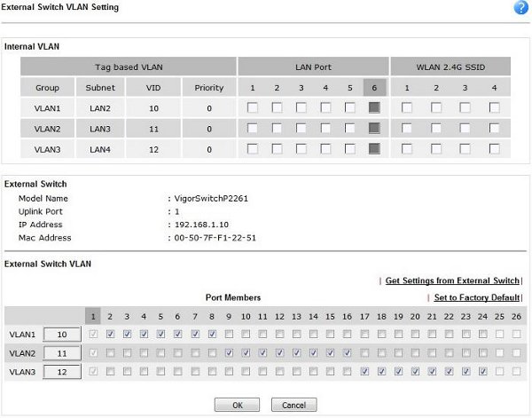Check LAN Port 5 for internal VLAN1
The height and width of the screenshot is (418, 532).
350,107
